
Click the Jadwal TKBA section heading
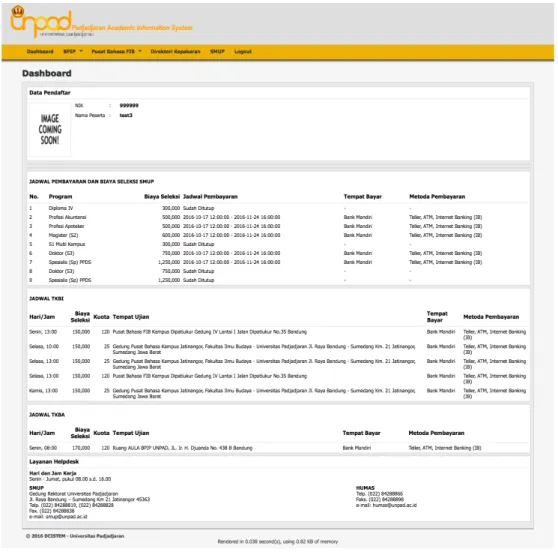click(x=47, y=415)
